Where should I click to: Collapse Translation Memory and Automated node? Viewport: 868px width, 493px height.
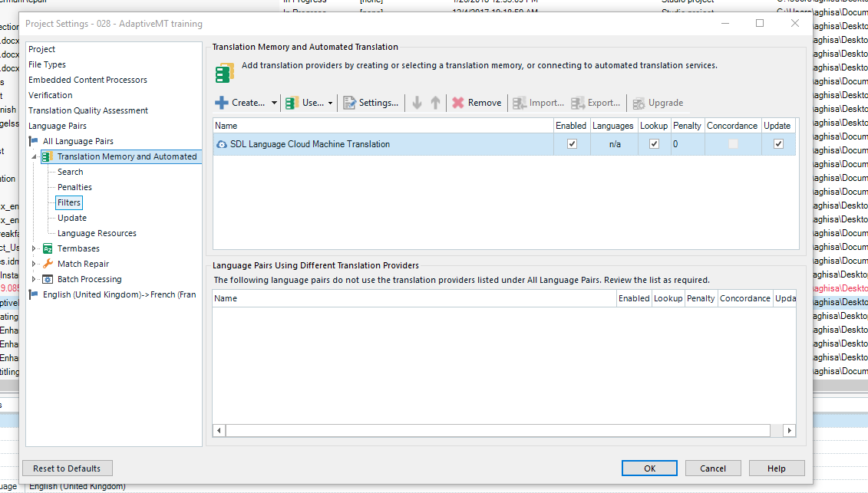pos(35,156)
